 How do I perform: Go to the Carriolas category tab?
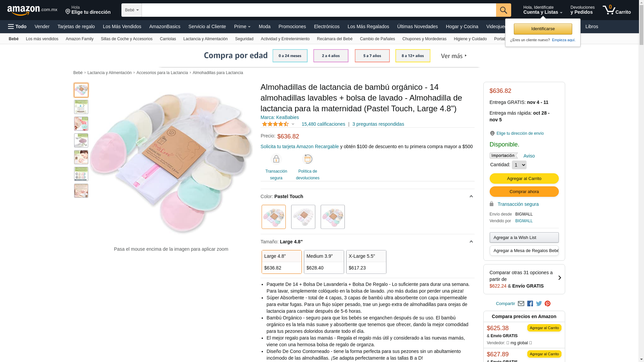point(168,39)
